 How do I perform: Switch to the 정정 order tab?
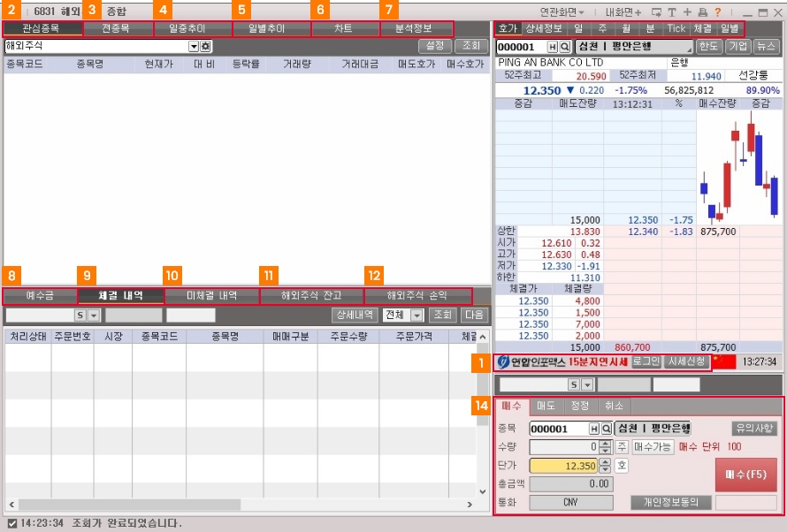(x=580, y=406)
